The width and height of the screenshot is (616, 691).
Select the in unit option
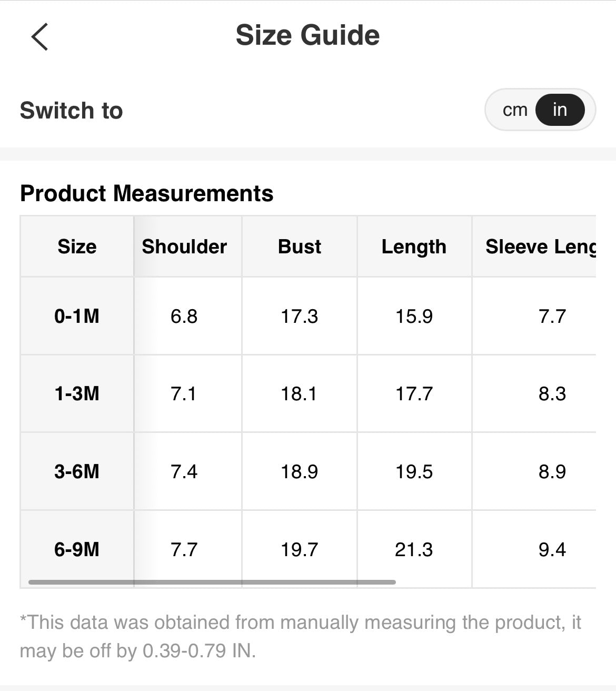[x=560, y=110]
